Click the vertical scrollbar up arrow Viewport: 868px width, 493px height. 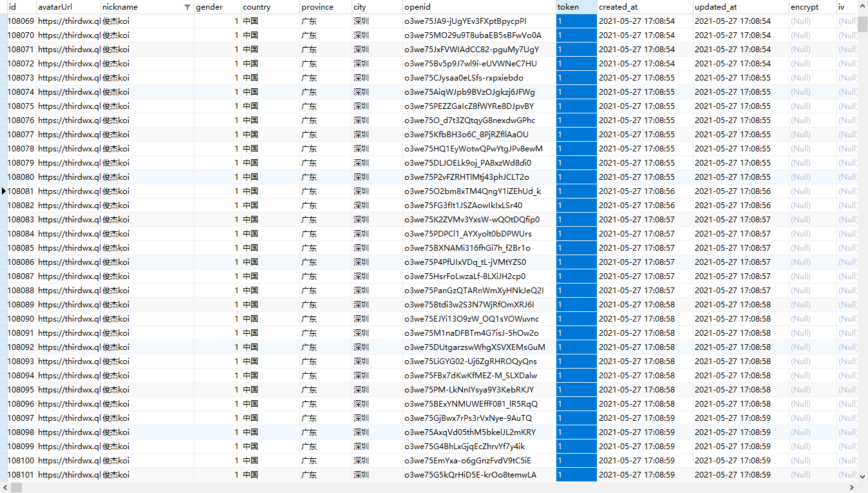point(862,6)
